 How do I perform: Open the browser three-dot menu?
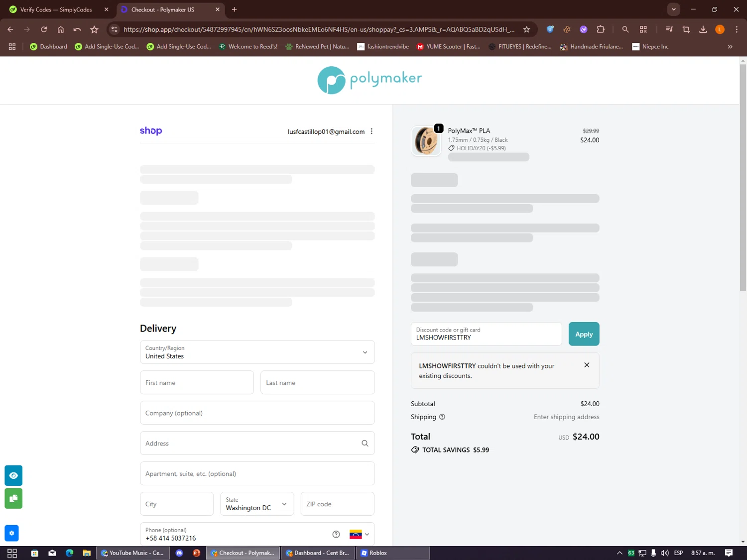pos(737,29)
